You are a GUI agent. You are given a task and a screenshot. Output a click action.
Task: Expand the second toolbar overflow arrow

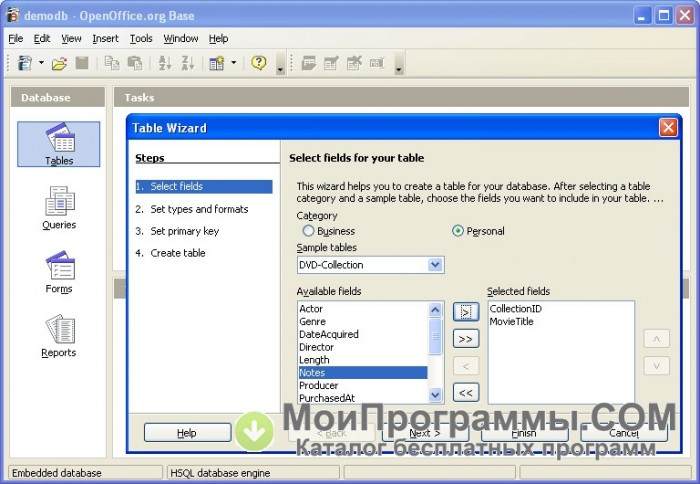399,63
